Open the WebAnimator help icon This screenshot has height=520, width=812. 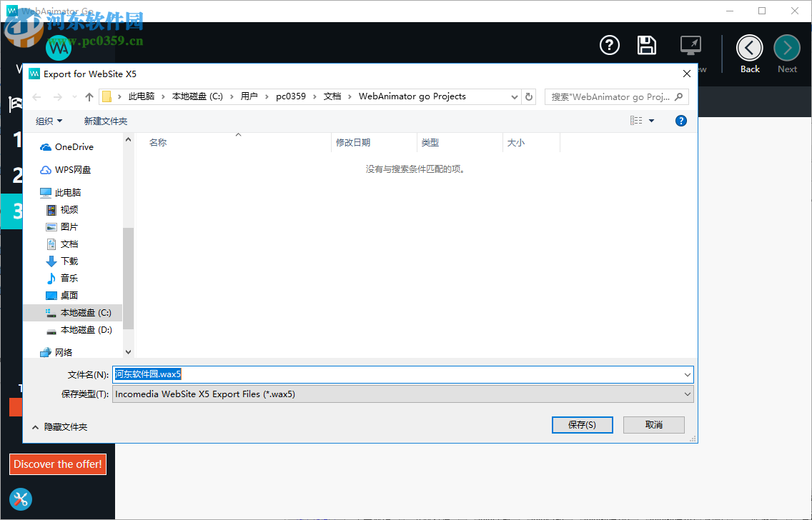(609, 45)
